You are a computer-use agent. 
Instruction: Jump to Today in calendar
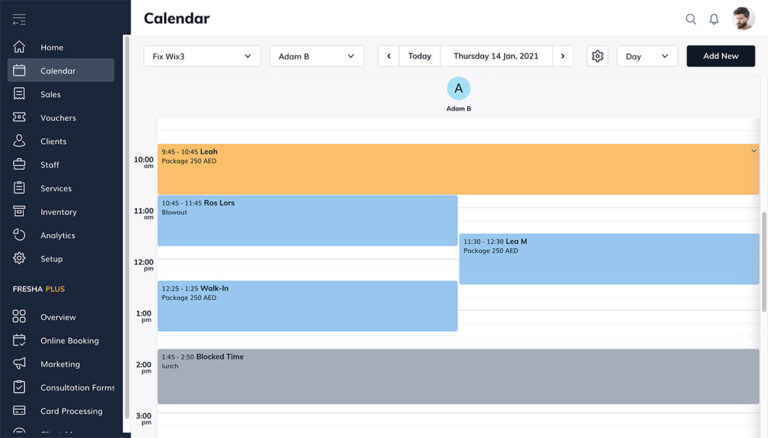420,57
